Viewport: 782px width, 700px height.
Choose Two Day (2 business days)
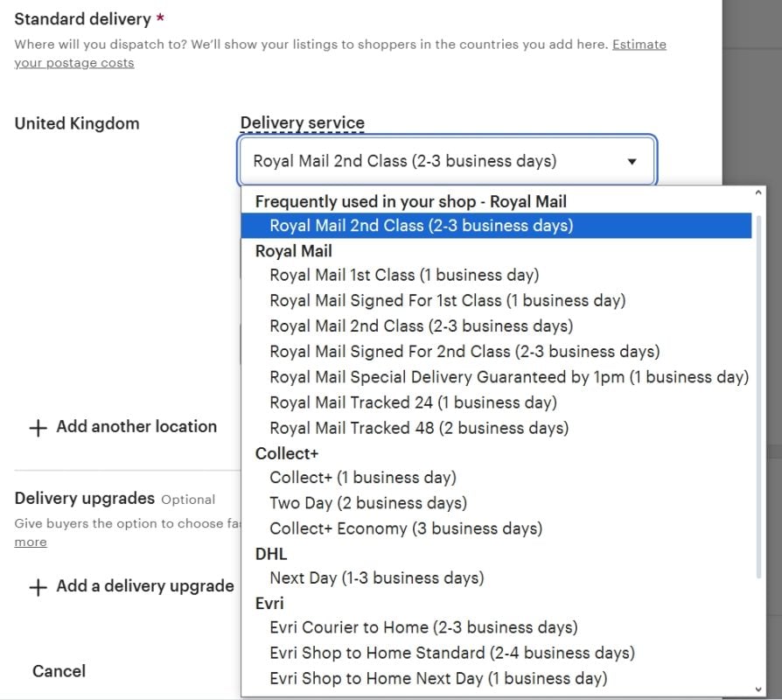(368, 503)
